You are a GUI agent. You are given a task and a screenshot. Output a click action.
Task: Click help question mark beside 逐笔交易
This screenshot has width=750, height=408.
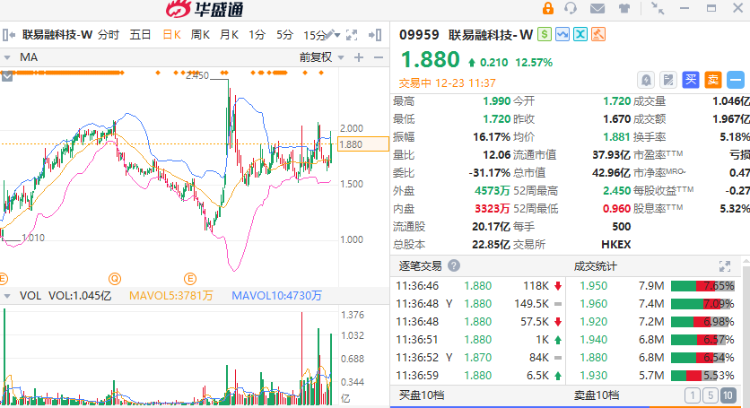pos(454,266)
